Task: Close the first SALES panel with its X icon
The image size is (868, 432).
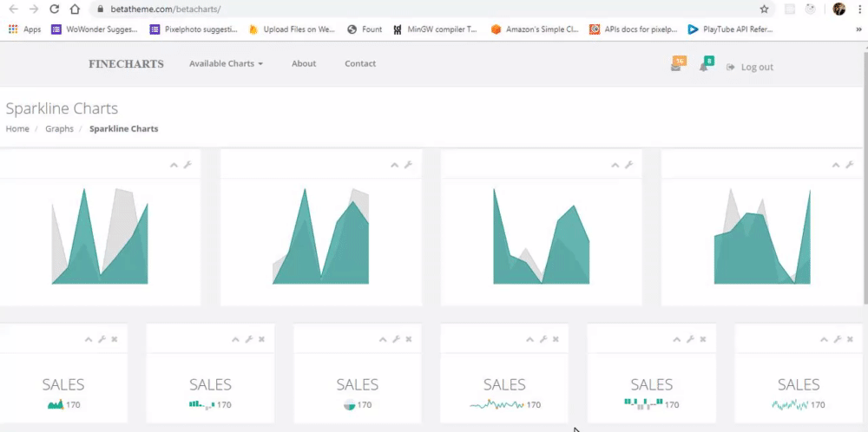Action: click(x=115, y=339)
